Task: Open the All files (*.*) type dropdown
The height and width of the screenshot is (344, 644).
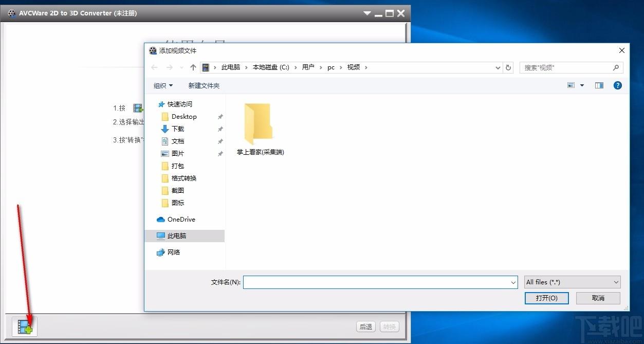Action: click(x=572, y=282)
